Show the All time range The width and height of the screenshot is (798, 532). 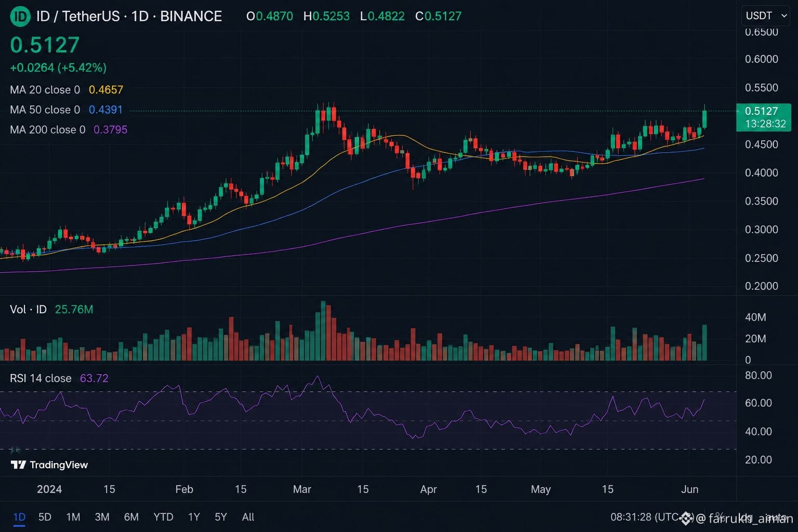tap(248, 517)
